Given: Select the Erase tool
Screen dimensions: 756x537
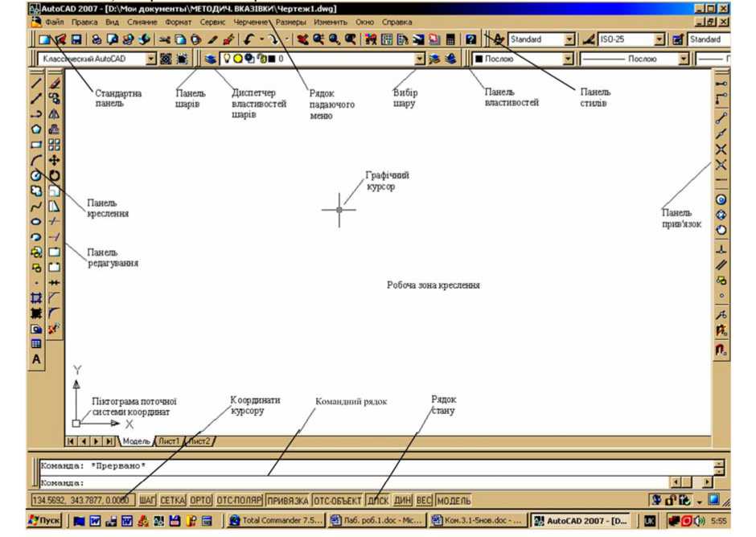Looking at the screenshot, I should (x=55, y=83).
